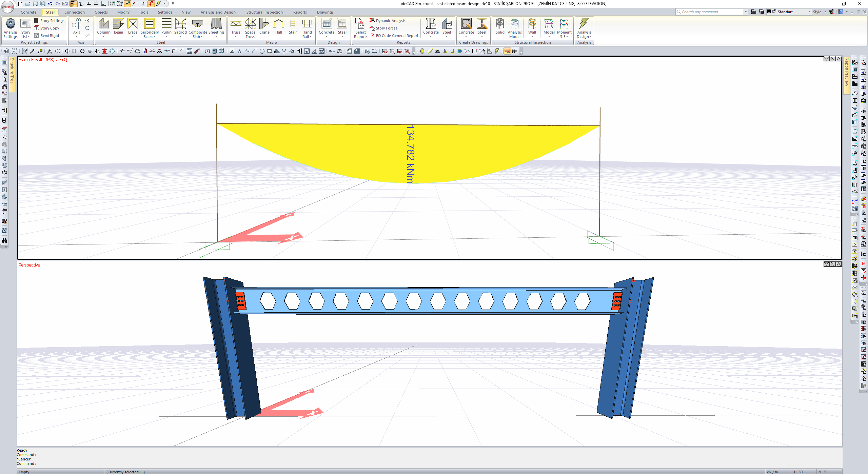Open the Analysis Model view icon
The width and height of the screenshot is (868, 474).
514,24
